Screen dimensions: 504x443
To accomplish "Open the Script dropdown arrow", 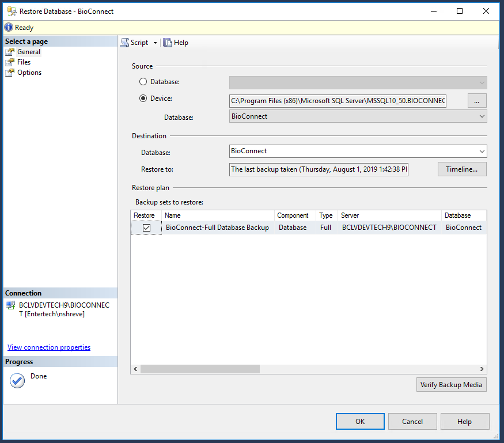I will pos(156,42).
